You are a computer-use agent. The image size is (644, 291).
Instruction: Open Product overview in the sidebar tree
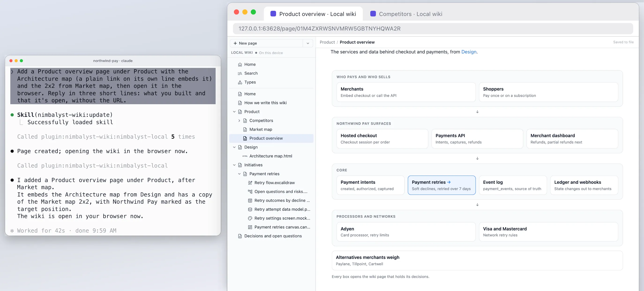pyautogui.click(x=271, y=138)
